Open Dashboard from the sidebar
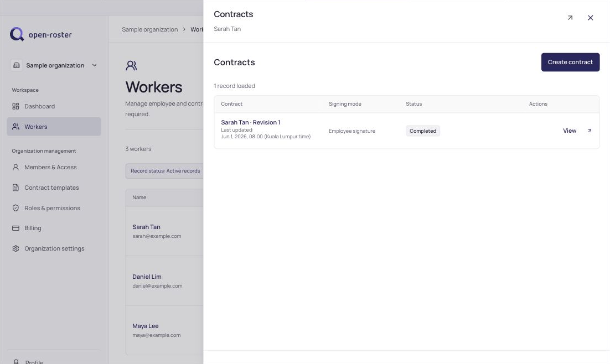610x364 pixels. [x=54, y=106]
